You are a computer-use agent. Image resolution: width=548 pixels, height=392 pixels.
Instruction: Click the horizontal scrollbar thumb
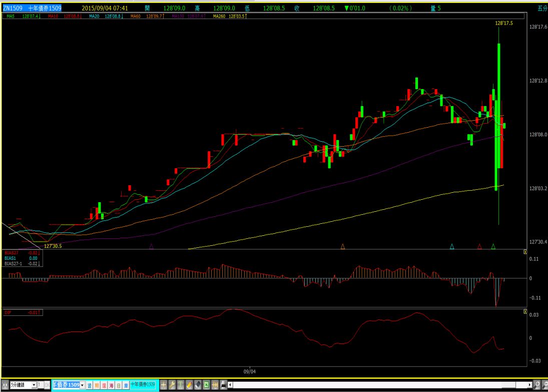[508, 385]
